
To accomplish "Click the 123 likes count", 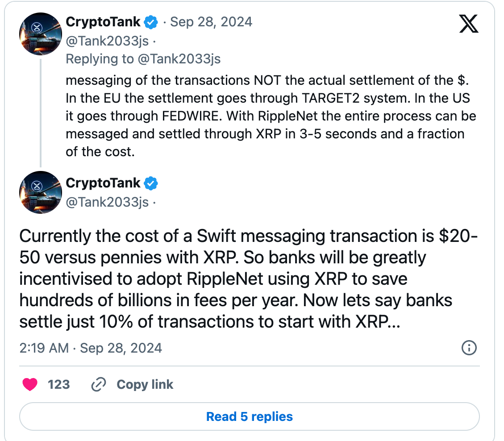I will [59, 384].
